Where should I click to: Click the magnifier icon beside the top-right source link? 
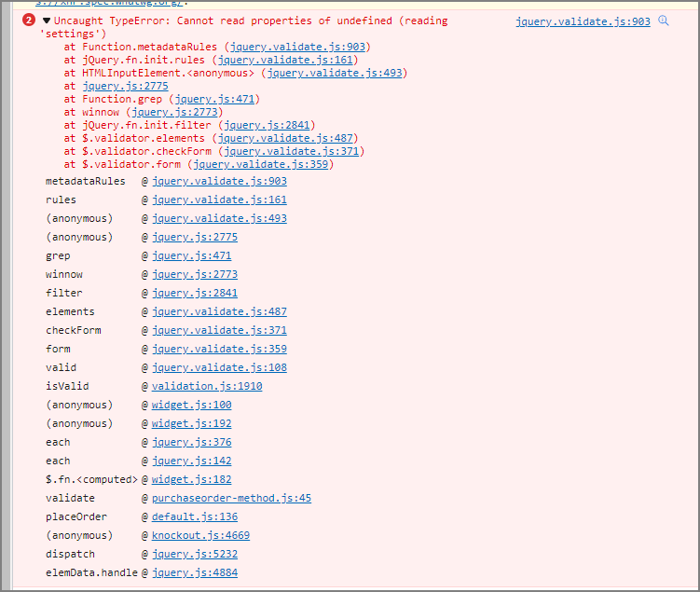[x=664, y=21]
